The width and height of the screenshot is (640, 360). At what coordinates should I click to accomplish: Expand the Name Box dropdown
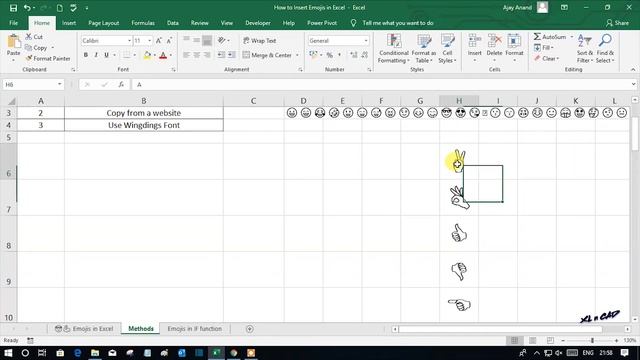[x=60, y=84]
